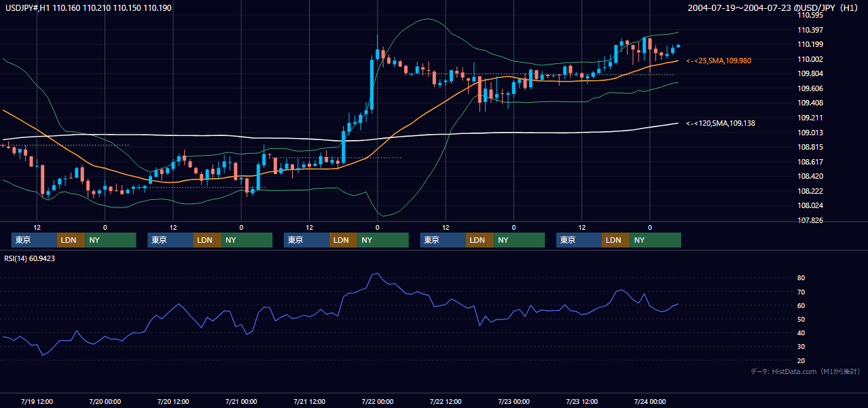Click RSI scale value 50

coord(801,319)
